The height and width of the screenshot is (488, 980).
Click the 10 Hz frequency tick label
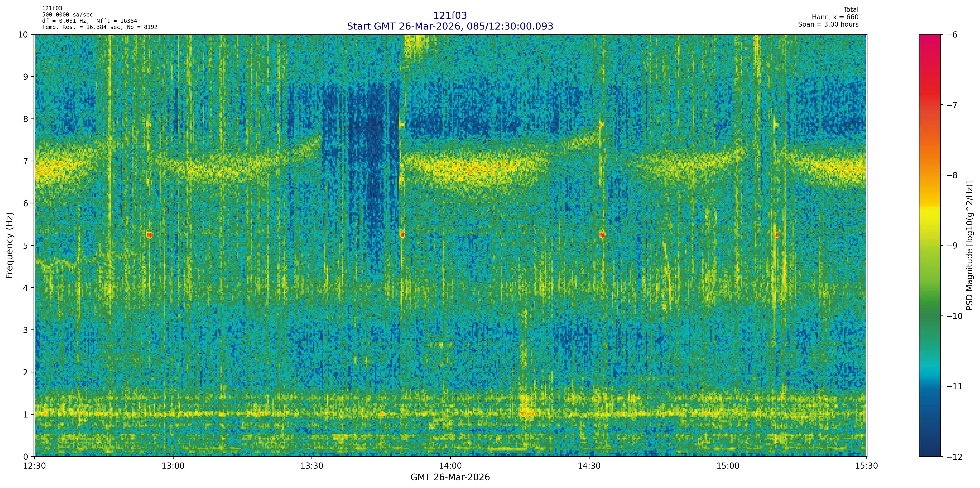point(23,35)
